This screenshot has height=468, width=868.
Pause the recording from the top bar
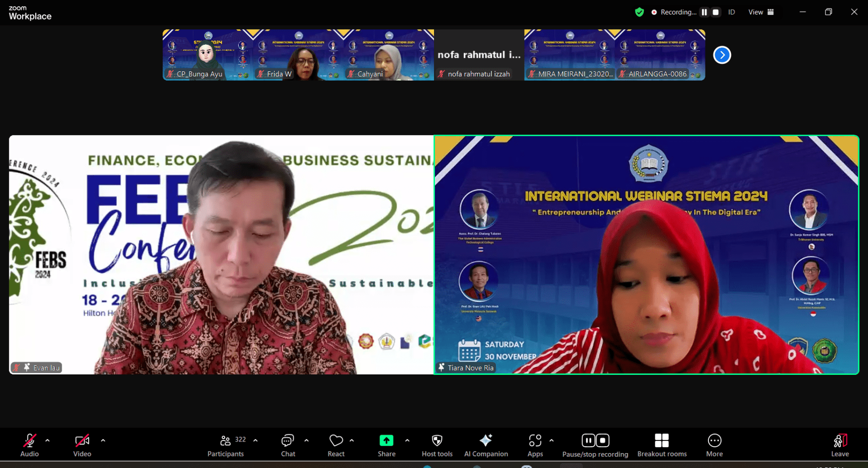tap(704, 12)
